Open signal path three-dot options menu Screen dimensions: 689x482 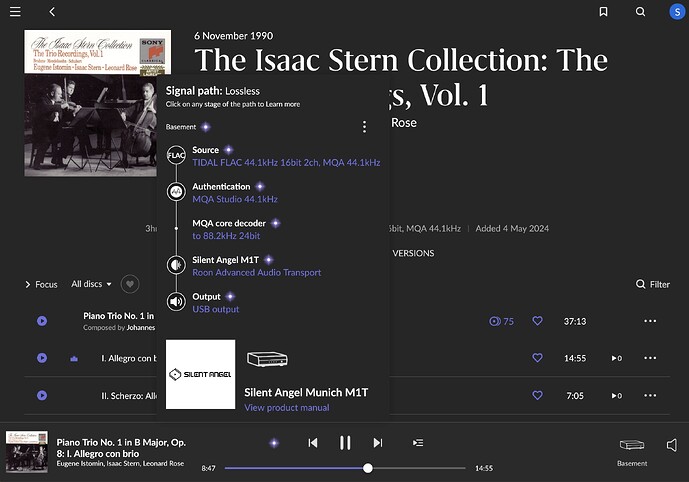[x=364, y=127]
